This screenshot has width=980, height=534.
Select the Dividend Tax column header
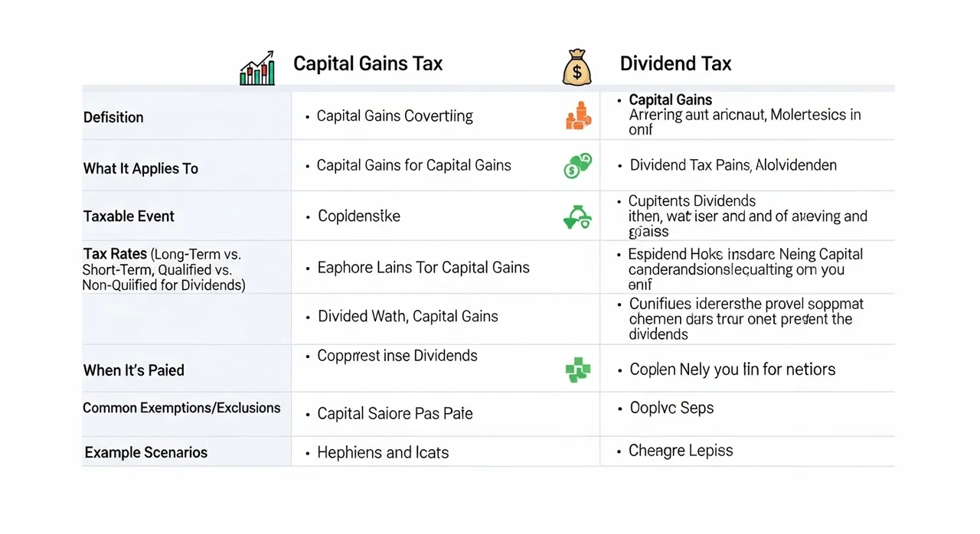[675, 63]
